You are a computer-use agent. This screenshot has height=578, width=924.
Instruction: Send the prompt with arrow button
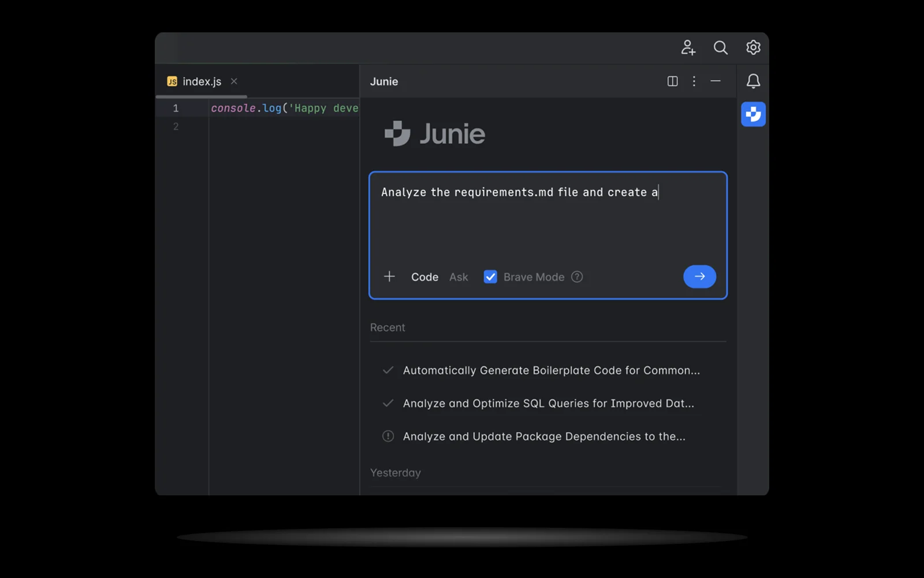[699, 276]
